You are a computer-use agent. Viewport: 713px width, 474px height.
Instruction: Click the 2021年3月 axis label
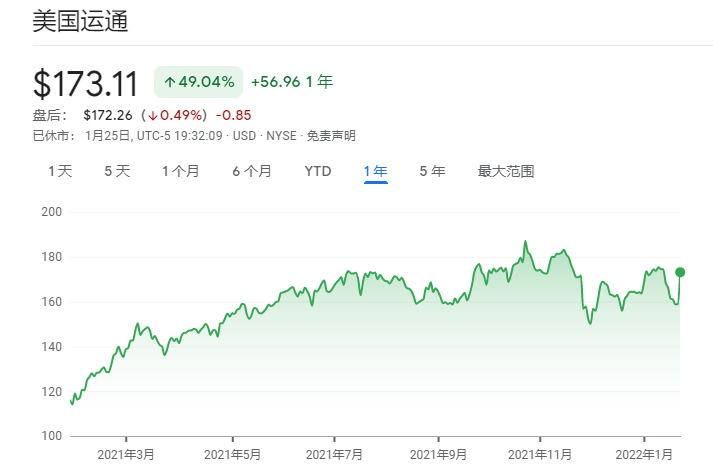[126, 454]
